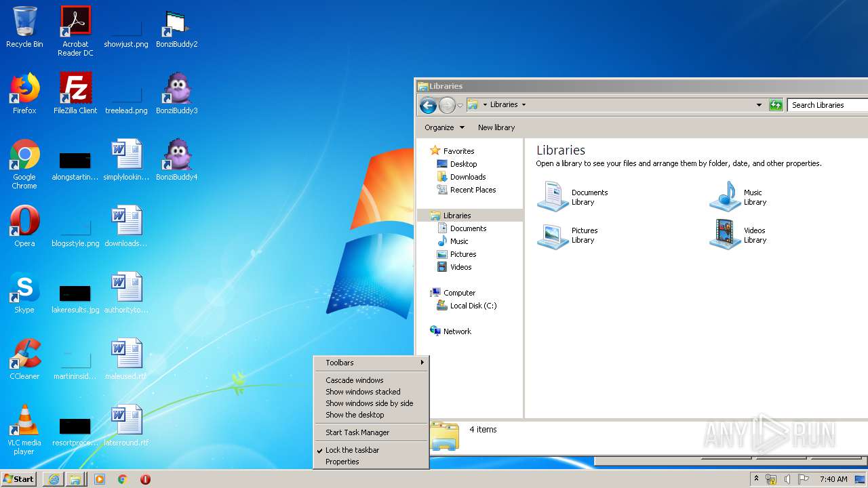Expand the Toolbars submenu
The width and height of the screenshot is (868, 488).
(371, 363)
